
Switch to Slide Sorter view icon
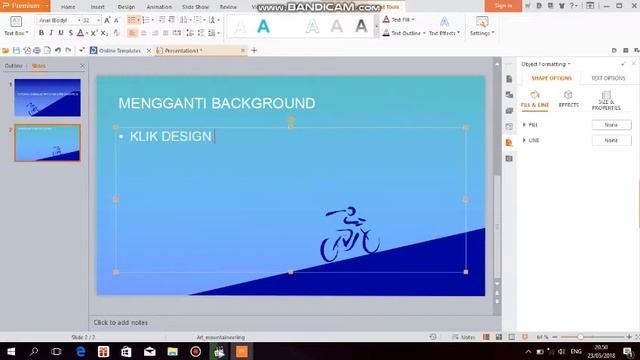coord(499,337)
